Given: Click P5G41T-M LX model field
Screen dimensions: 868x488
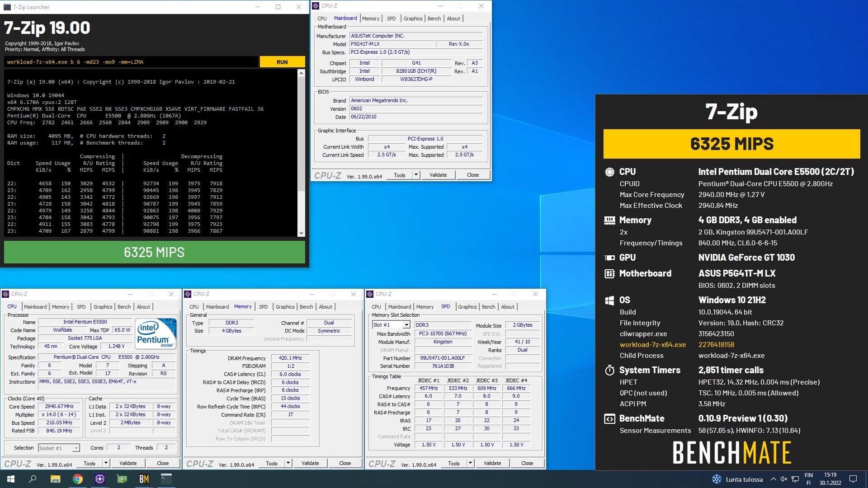Looking at the screenshot, I should pyautogui.click(x=392, y=44).
